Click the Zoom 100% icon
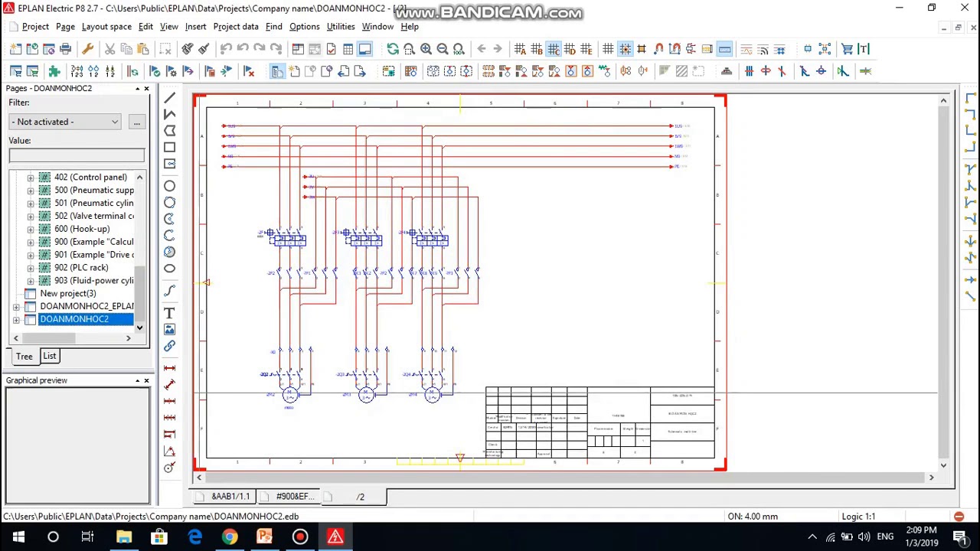 click(x=459, y=49)
